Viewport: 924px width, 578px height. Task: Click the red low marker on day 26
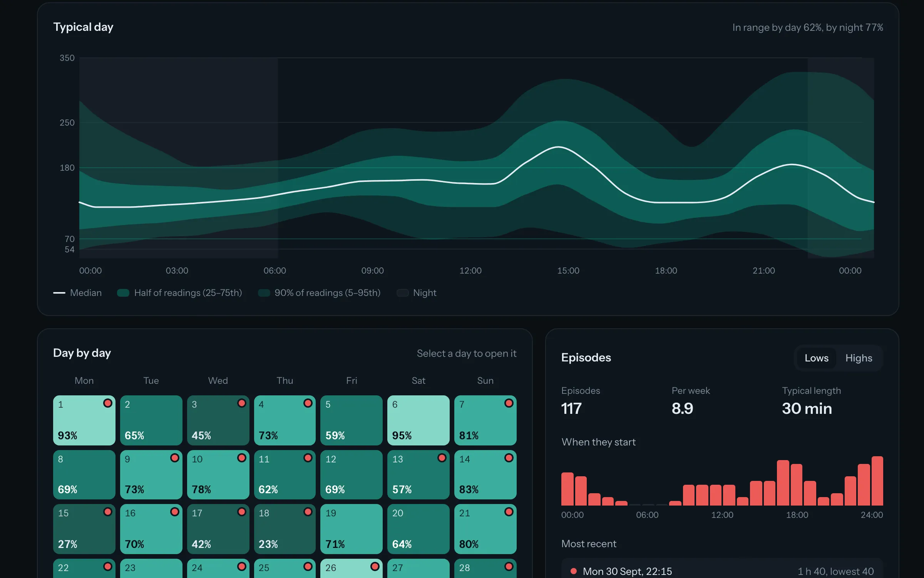click(375, 566)
